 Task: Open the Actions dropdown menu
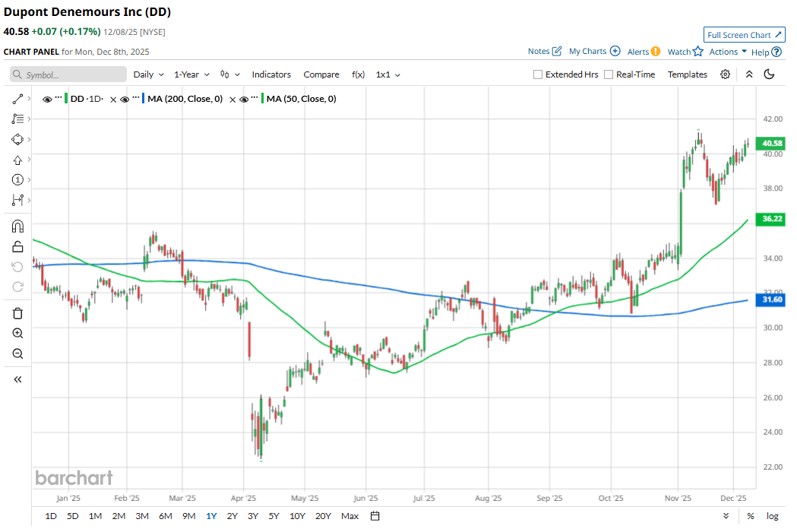pos(728,52)
